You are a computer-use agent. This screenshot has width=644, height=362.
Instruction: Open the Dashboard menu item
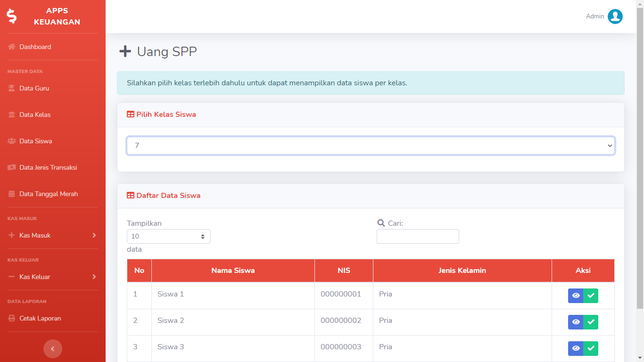pyautogui.click(x=53, y=47)
